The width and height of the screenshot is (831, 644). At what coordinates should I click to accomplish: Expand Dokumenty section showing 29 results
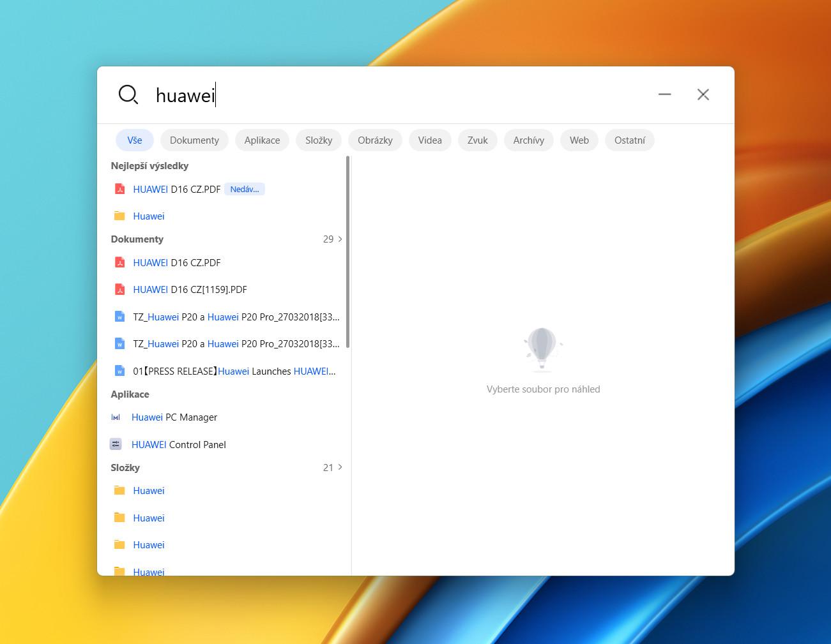(x=333, y=239)
